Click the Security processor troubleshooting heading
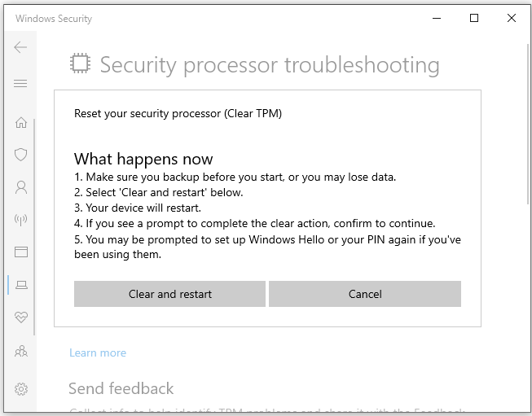Image resolution: width=532 pixels, height=416 pixels. coord(269,65)
